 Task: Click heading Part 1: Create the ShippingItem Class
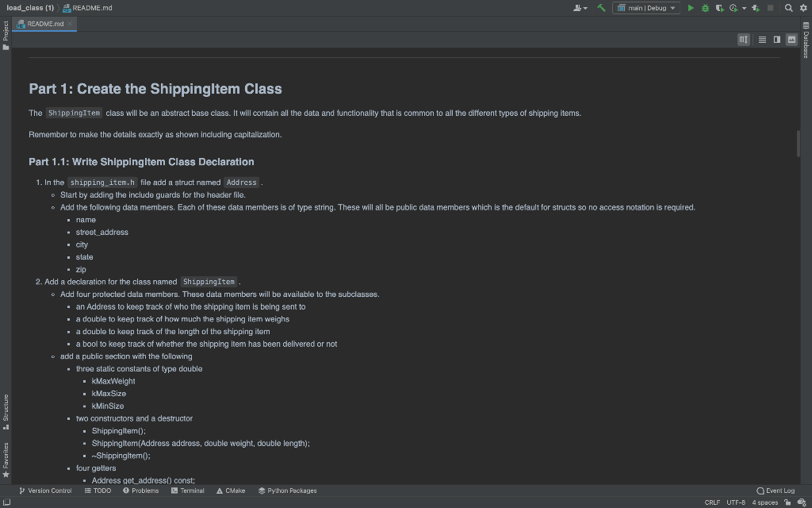click(x=155, y=89)
